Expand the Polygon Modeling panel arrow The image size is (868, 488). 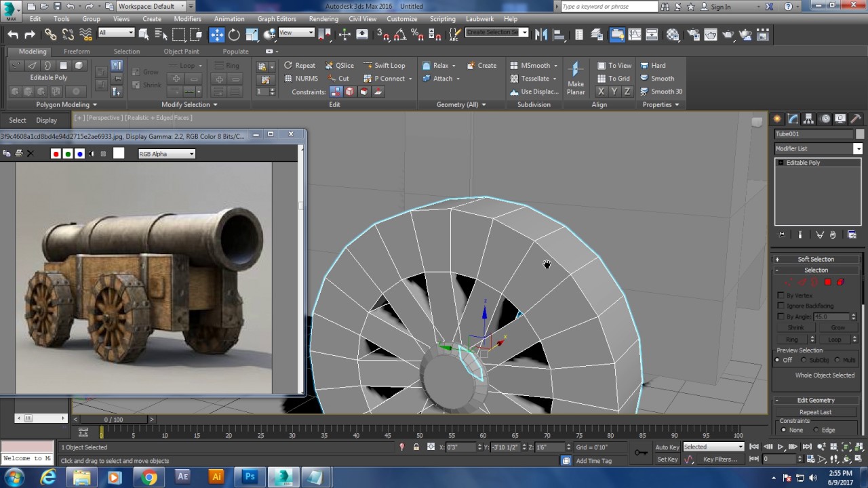[94, 104]
